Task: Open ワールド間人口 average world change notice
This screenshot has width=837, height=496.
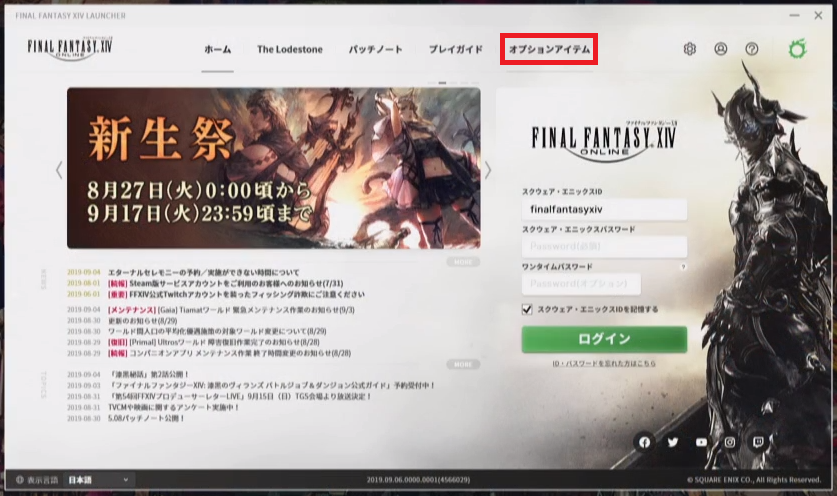Action: click(217, 332)
